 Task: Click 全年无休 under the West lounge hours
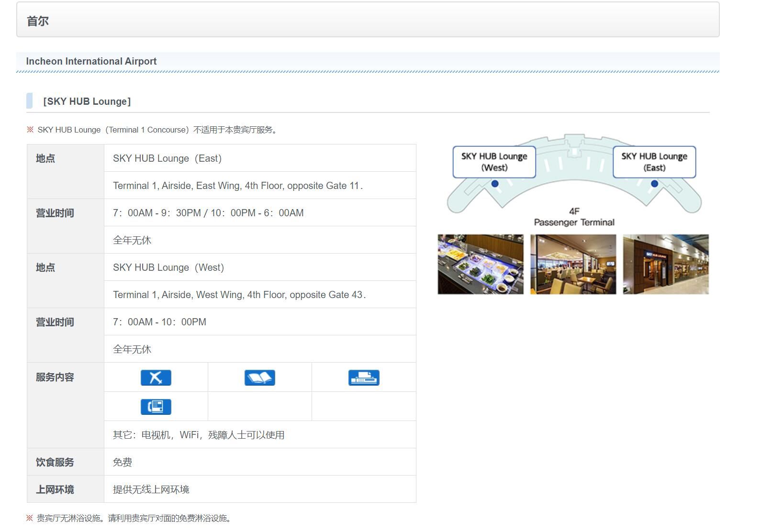132,349
